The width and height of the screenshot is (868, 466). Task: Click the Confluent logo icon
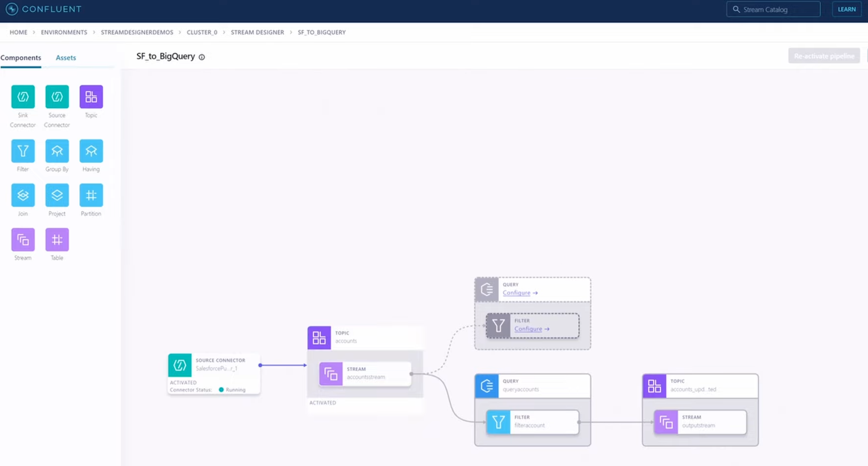(x=12, y=9)
